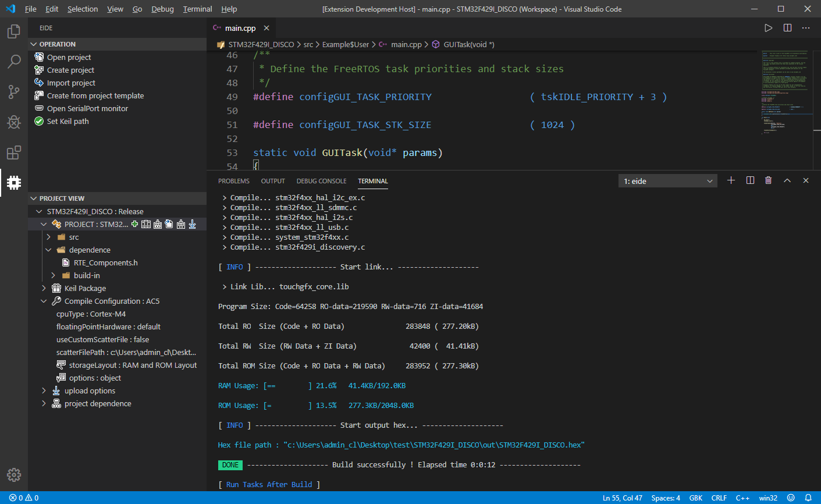The height and width of the screenshot is (504, 821).
Task: Toggle useCustomScatterFile : false setting
Action: tap(102, 339)
